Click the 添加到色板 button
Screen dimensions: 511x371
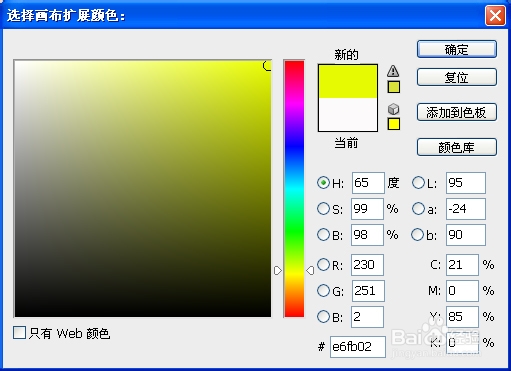[457, 112]
